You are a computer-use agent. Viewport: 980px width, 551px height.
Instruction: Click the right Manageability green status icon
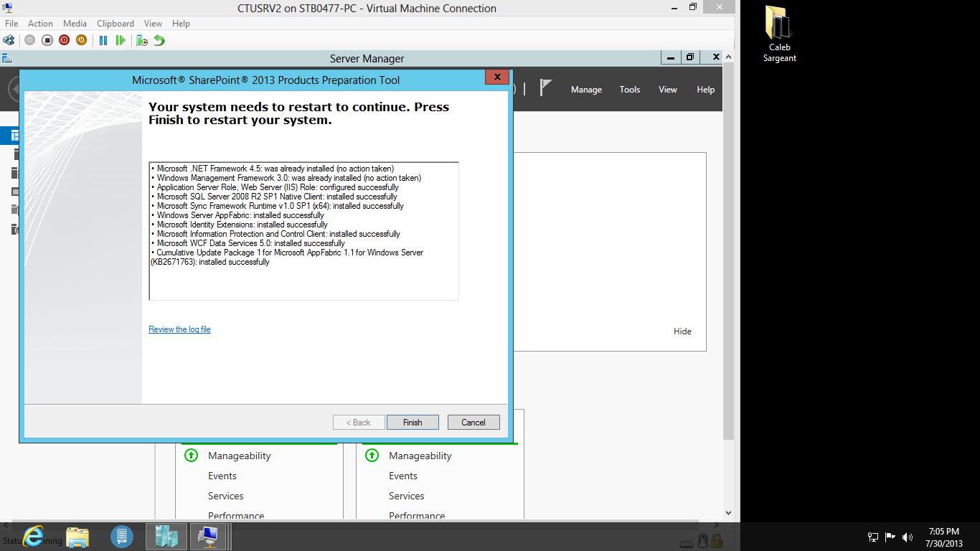tap(372, 456)
